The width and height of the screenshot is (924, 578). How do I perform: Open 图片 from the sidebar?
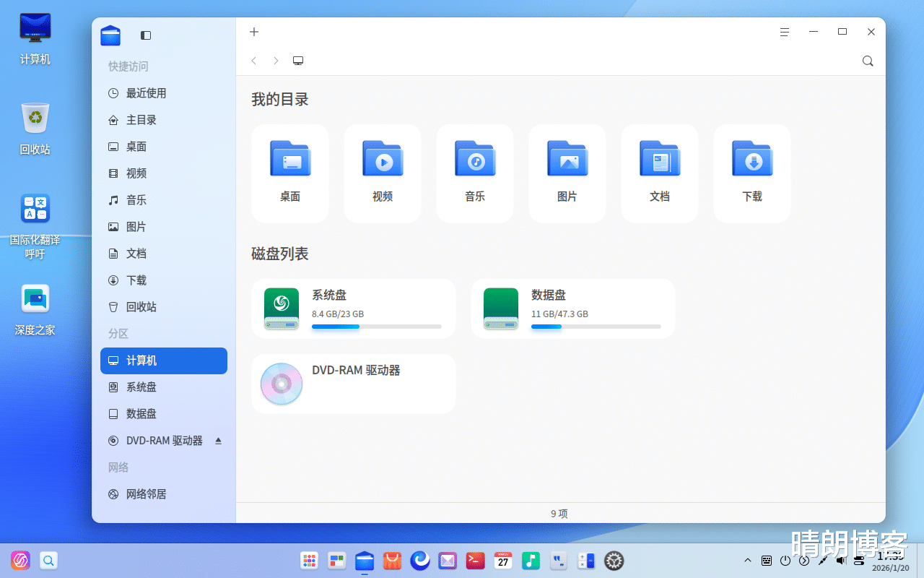pyautogui.click(x=164, y=227)
